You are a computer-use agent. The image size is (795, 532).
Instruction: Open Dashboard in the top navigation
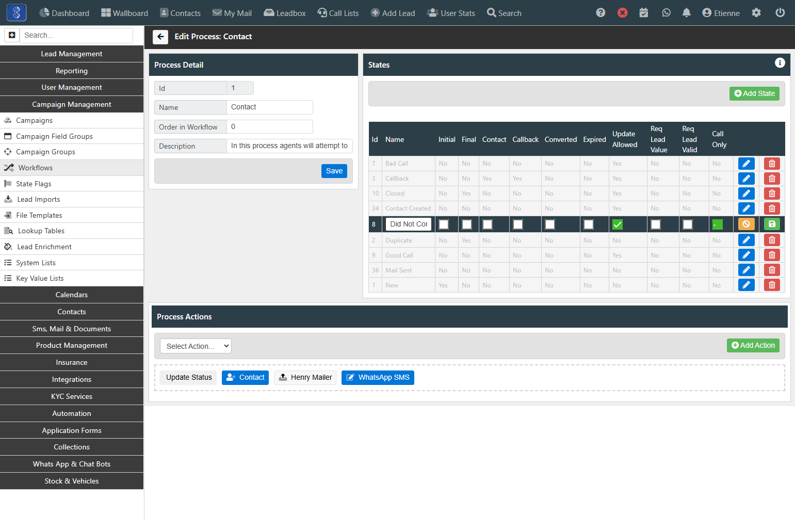(x=64, y=13)
